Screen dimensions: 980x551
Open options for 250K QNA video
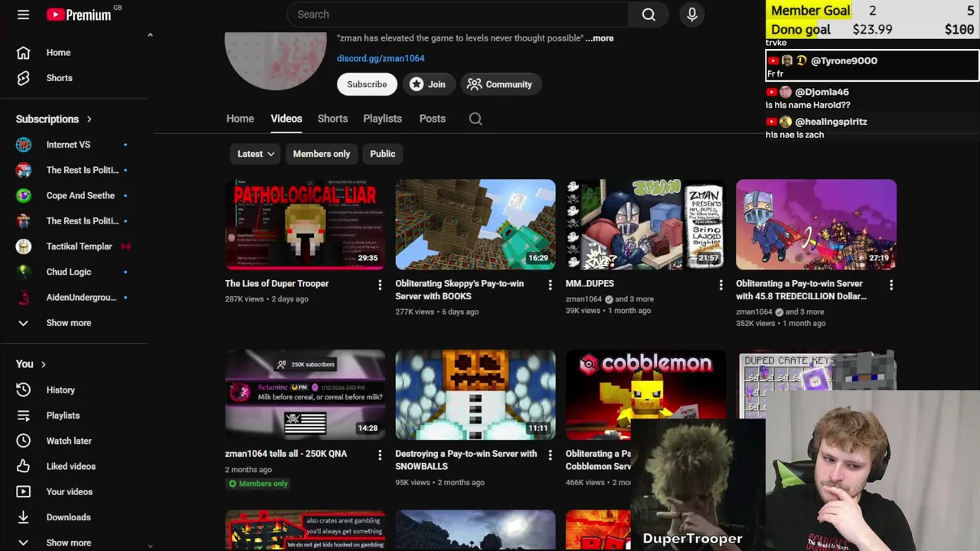(x=380, y=455)
